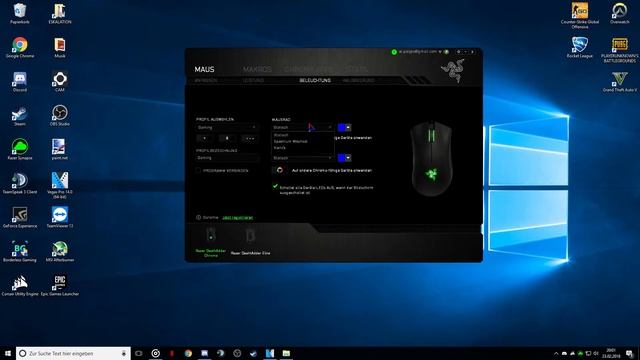Image resolution: width=640 pixels, height=360 pixels.
Task: Launch Vegas Pro 14.0 shortcut
Action: click(x=60, y=185)
